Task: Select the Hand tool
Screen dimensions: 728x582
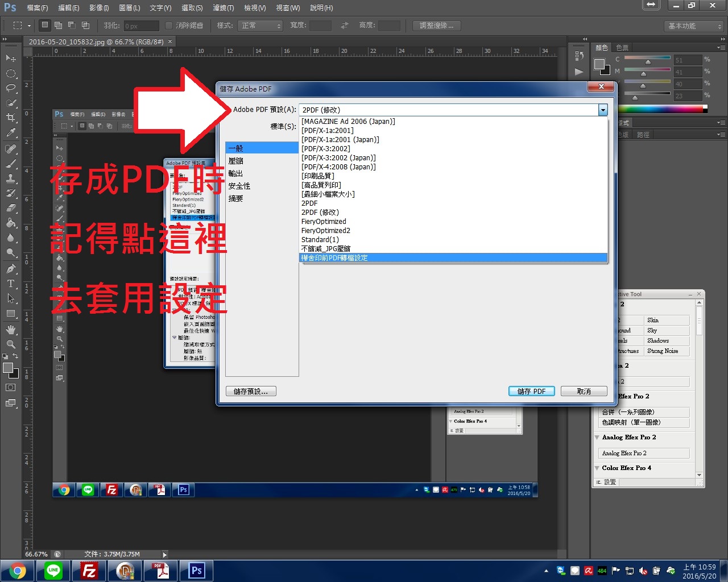Action: click(x=11, y=329)
